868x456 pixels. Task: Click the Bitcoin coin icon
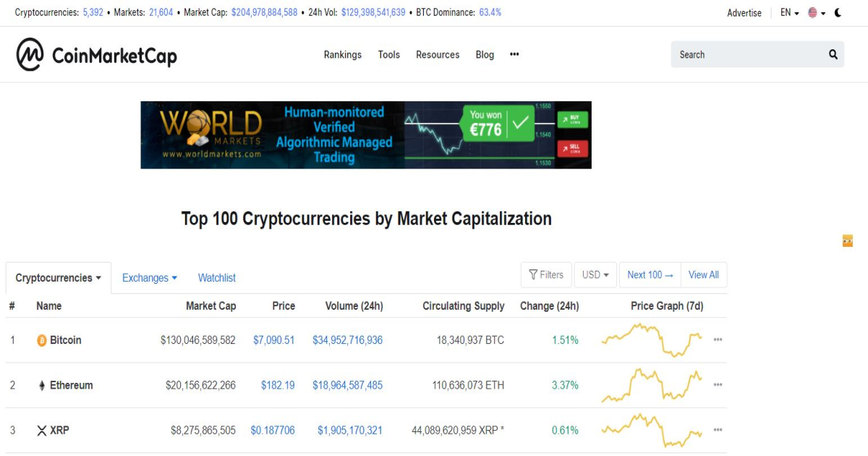coord(42,340)
